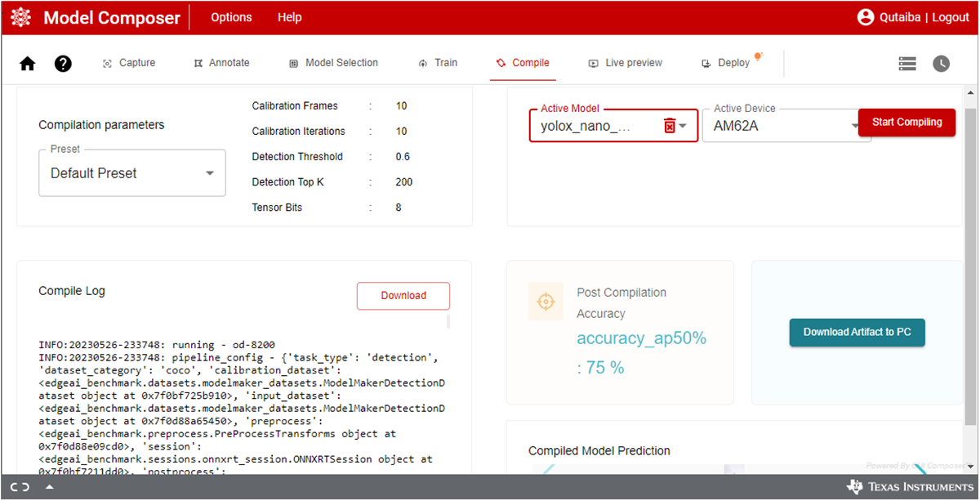
Task: Click the user account avatar icon
Action: click(x=866, y=17)
